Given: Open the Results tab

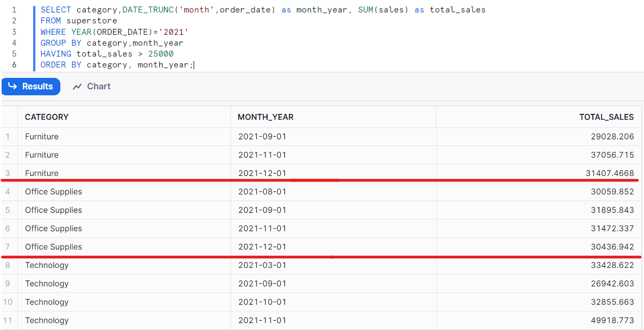Looking at the screenshot, I should click(31, 87).
